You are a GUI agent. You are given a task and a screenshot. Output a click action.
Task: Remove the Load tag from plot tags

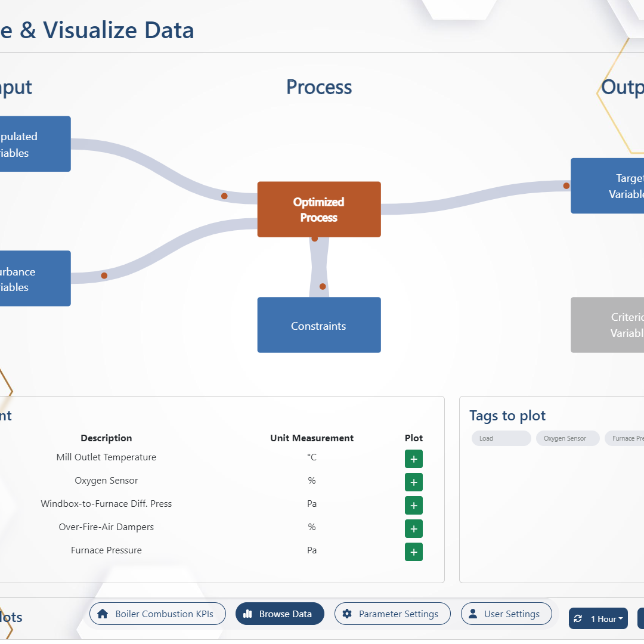[x=500, y=438]
